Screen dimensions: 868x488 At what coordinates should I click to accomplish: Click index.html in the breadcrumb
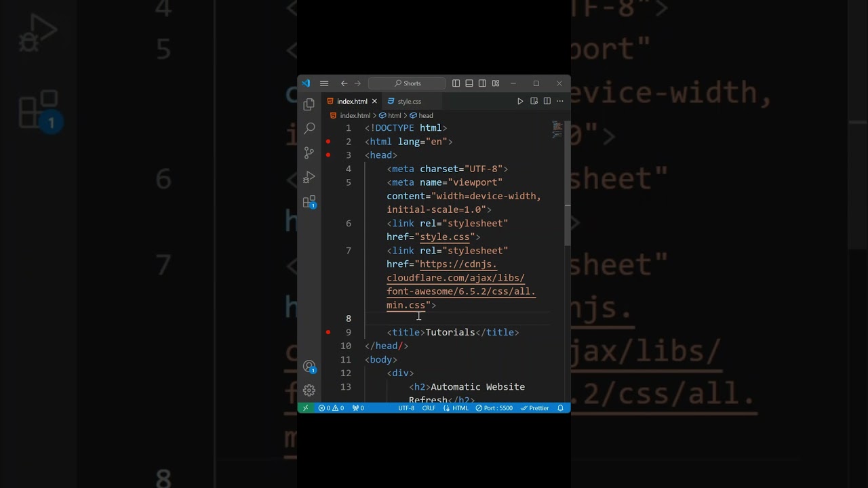tap(355, 115)
